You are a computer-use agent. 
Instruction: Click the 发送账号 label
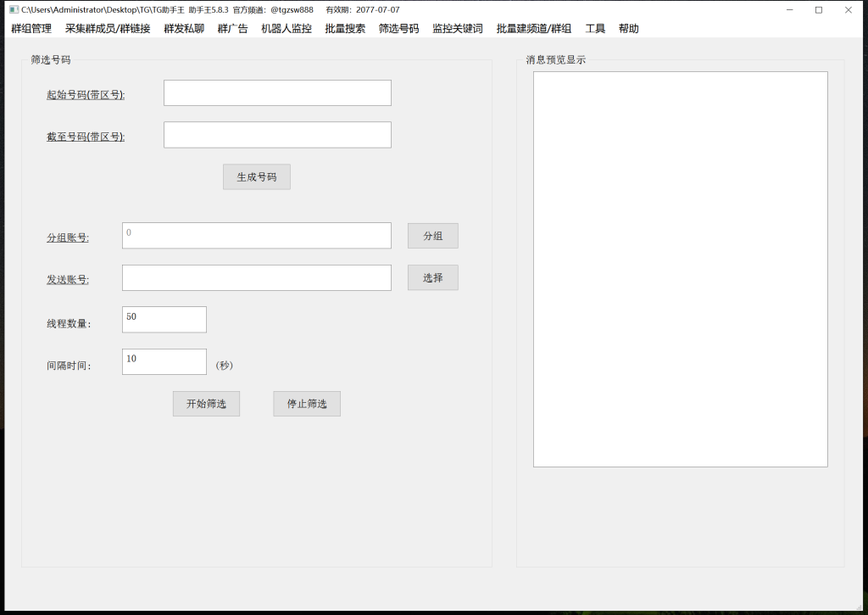68,280
